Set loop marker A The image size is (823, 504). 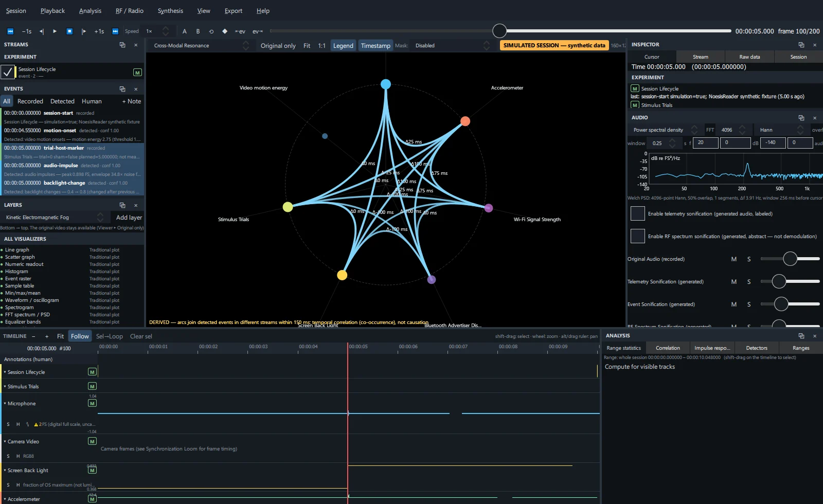185,31
